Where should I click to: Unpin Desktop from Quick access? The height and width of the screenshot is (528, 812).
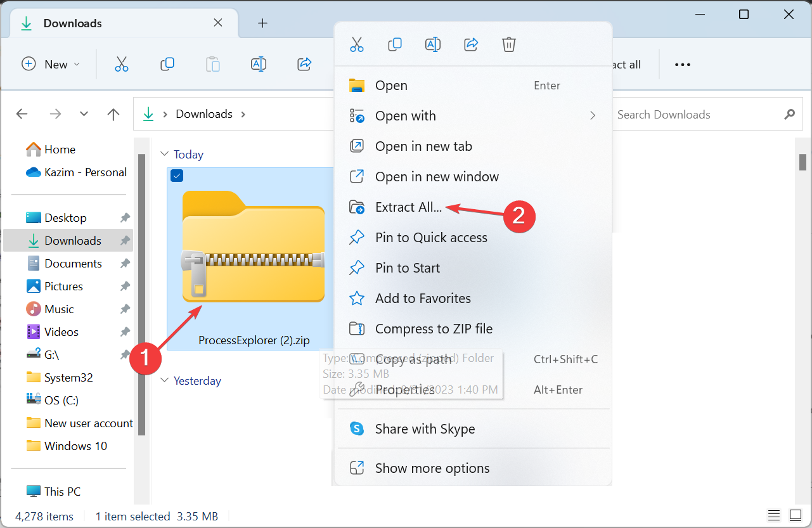pyautogui.click(x=125, y=218)
